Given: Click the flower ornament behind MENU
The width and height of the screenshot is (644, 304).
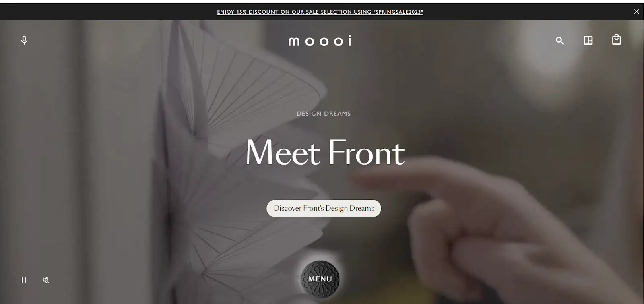Looking at the screenshot, I should (320, 279).
